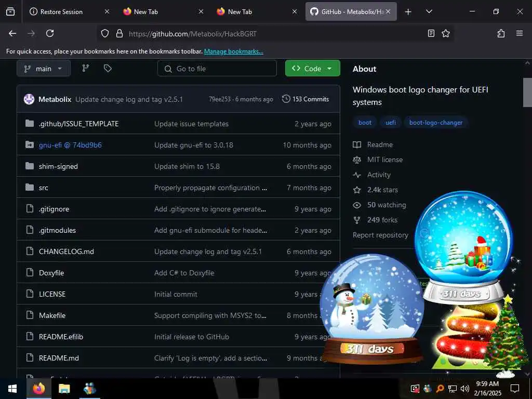Viewport: 532px width, 399px height.
Task: Open the .gitmodules file
Action: [x=57, y=230]
